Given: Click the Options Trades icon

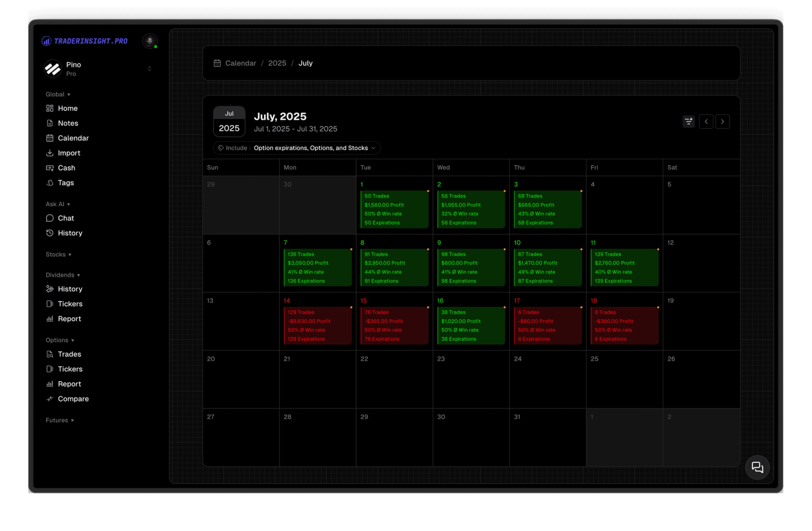Looking at the screenshot, I should 50,354.
